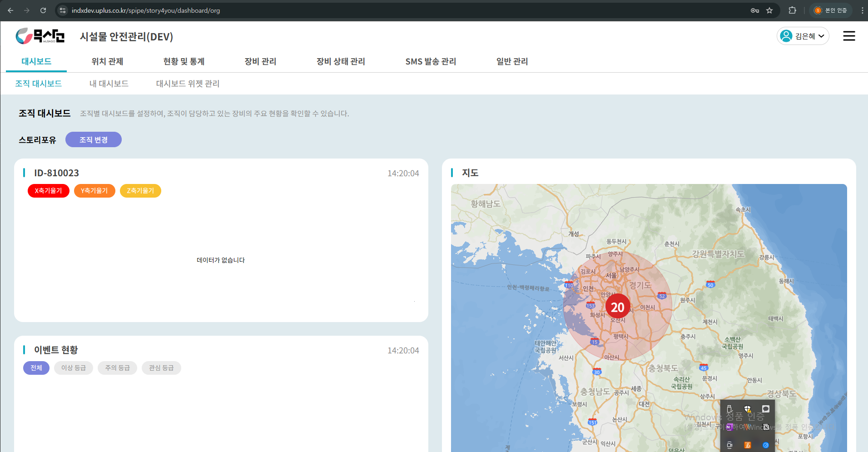Open the Chrome three-dot menu
Viewport: 868px width, 452px height.
click(862, 10)
